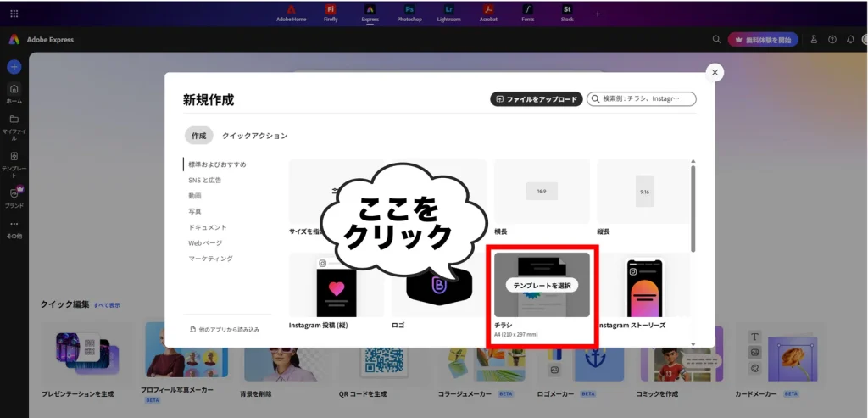Select ドキュメント category
The image size is (868, 418).
[x=208, y=227]
